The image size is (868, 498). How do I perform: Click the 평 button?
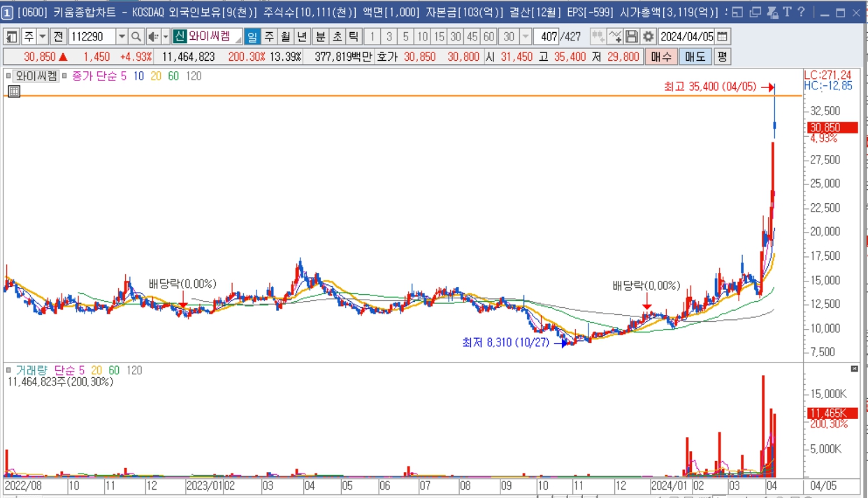click(722, 57)
